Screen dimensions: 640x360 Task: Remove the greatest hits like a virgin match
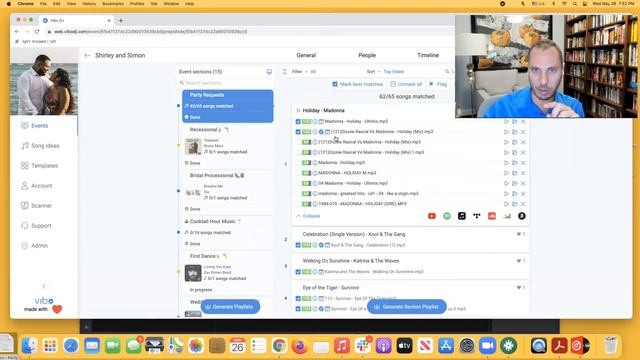tap(523, 194)
